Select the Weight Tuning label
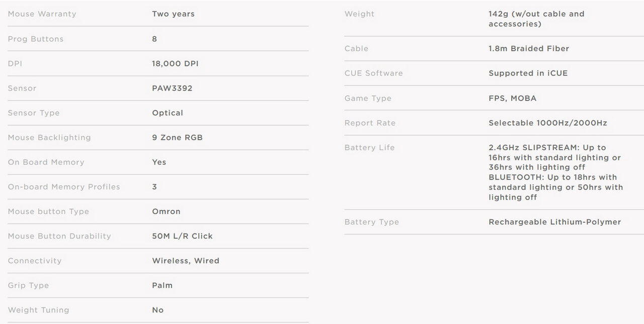644x324 pixels. point(38,310)
